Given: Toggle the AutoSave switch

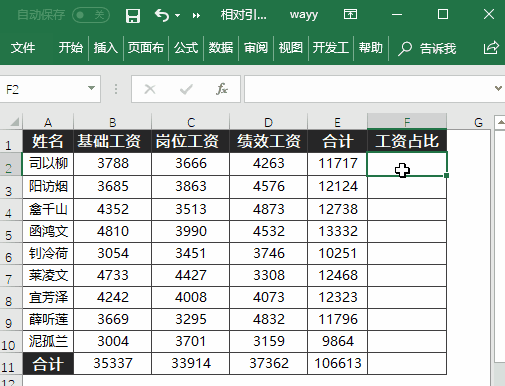Looking at the screenshot, I should click(x=91, y=15).
